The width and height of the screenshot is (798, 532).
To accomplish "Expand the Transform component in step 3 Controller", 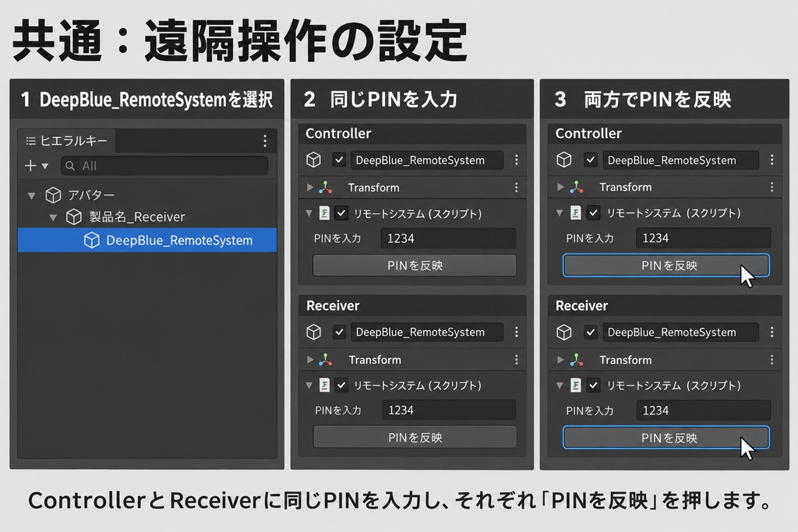I will click(x=560, y=187).
